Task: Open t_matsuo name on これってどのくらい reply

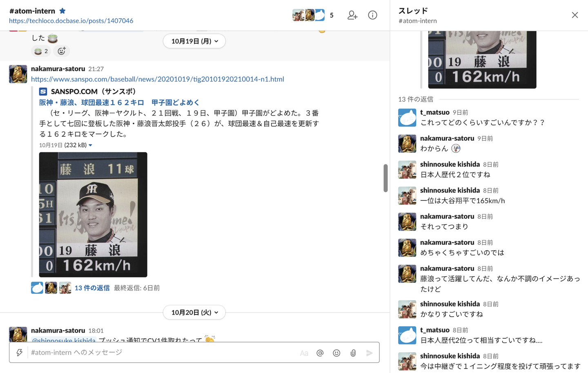Action: (x=435, y=112)
